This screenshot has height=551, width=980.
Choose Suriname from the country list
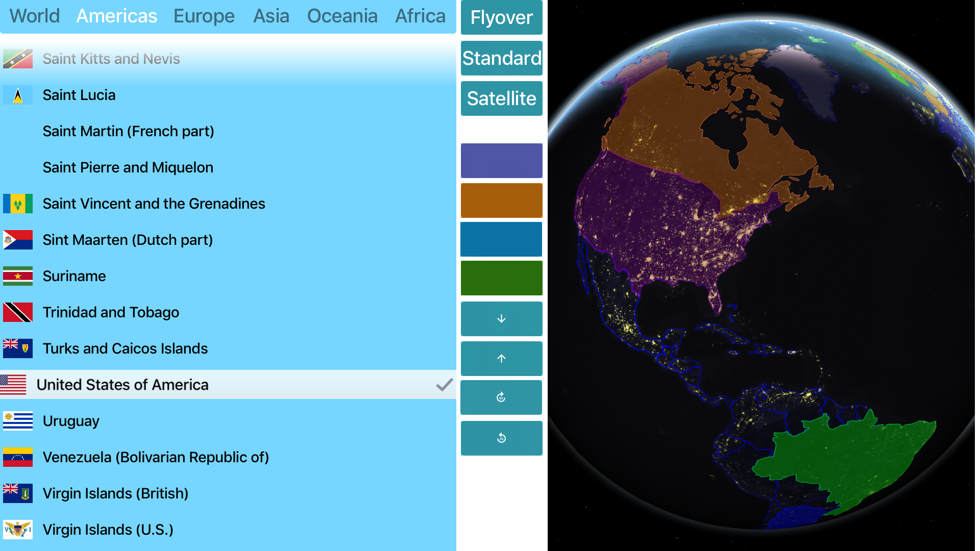pyautogui.click(x=228, y=276)
